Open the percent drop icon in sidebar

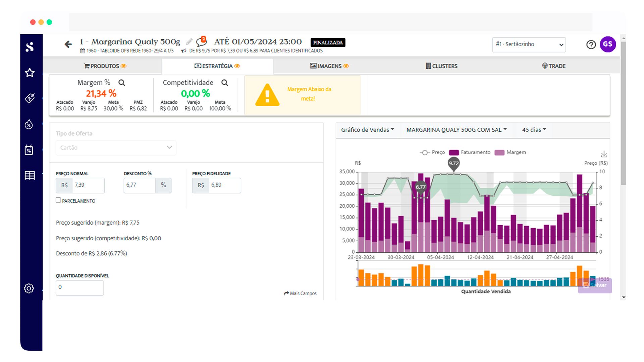(x=29, y=124)
